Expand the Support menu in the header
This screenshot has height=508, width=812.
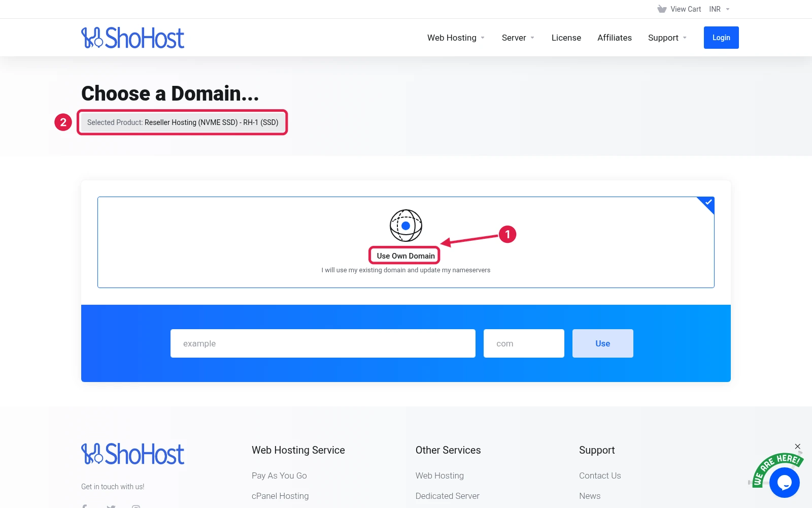[667, 38]
